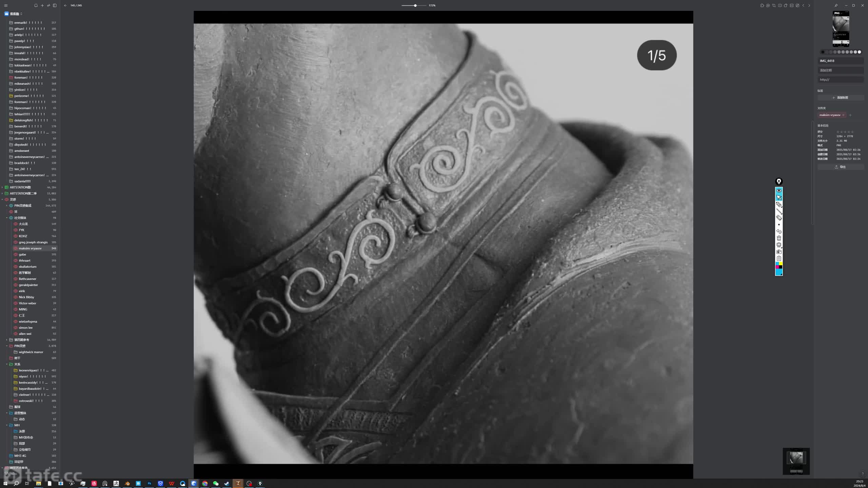
Task: Click the http:// URL input field
Action: (840, 80)
